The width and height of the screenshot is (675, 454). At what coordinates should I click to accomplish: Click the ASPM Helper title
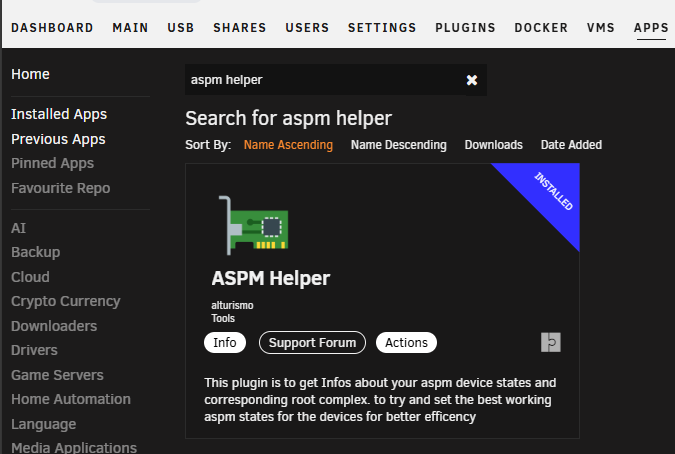click(x=271, y=278)
